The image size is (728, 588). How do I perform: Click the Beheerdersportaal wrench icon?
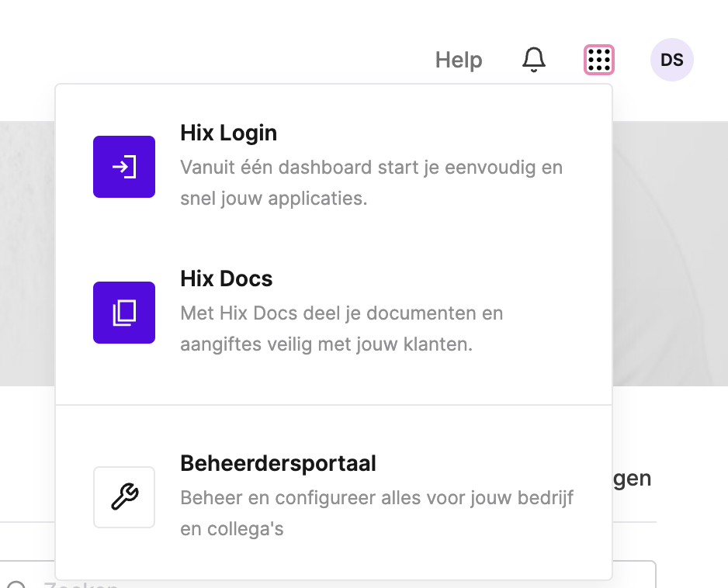point(124,497)
